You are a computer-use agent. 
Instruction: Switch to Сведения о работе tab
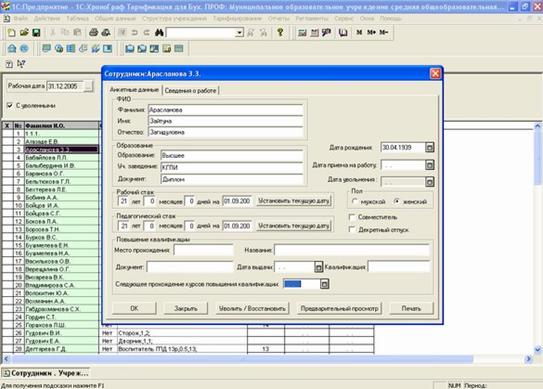(190, 90)
